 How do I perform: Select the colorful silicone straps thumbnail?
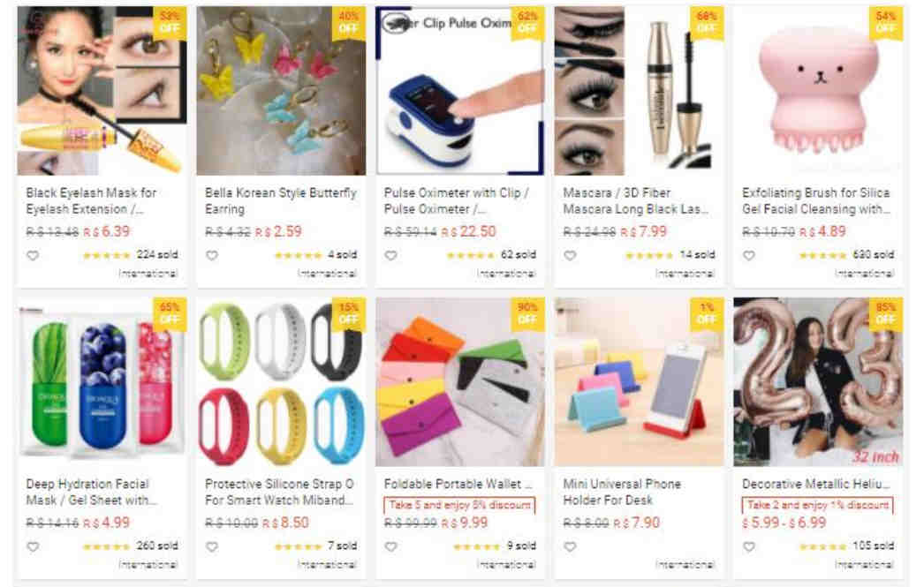point(281,381)
